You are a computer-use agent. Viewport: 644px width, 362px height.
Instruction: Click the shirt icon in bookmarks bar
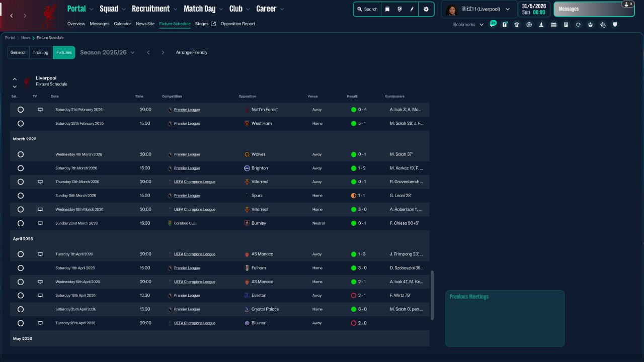click(517, 25)
